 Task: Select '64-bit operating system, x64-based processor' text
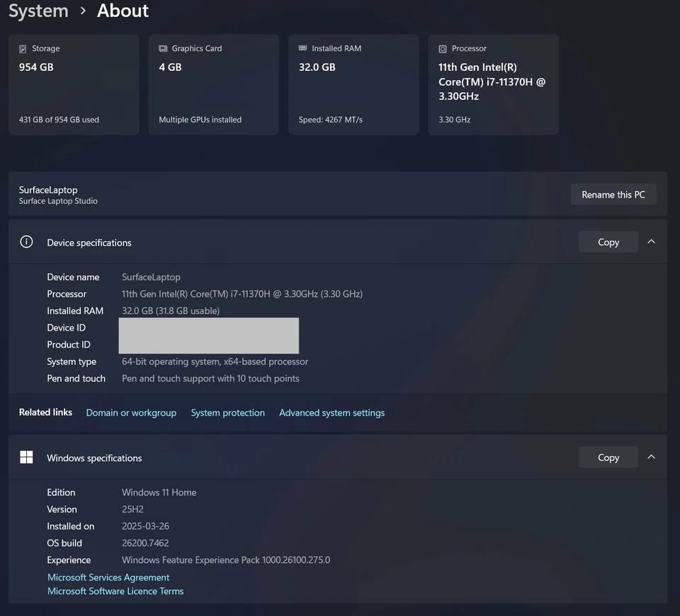[215, 362]
